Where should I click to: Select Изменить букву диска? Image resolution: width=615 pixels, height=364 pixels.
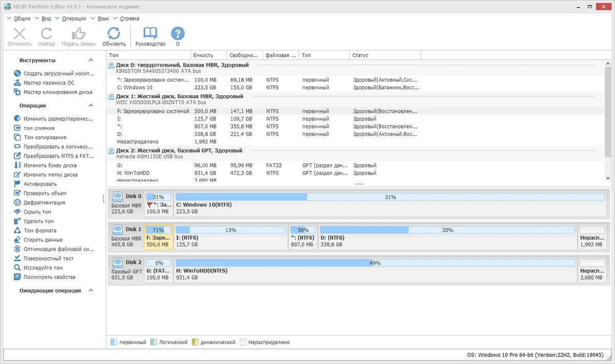coord(45,165)
